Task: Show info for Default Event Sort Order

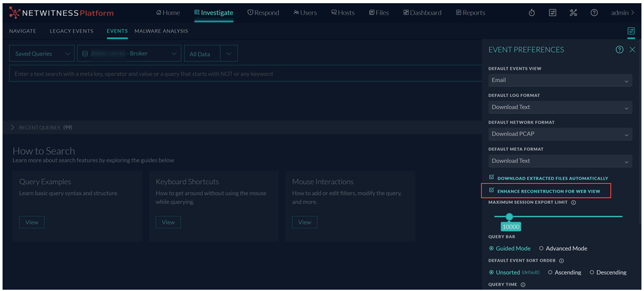Action: [x=562, y=260]
